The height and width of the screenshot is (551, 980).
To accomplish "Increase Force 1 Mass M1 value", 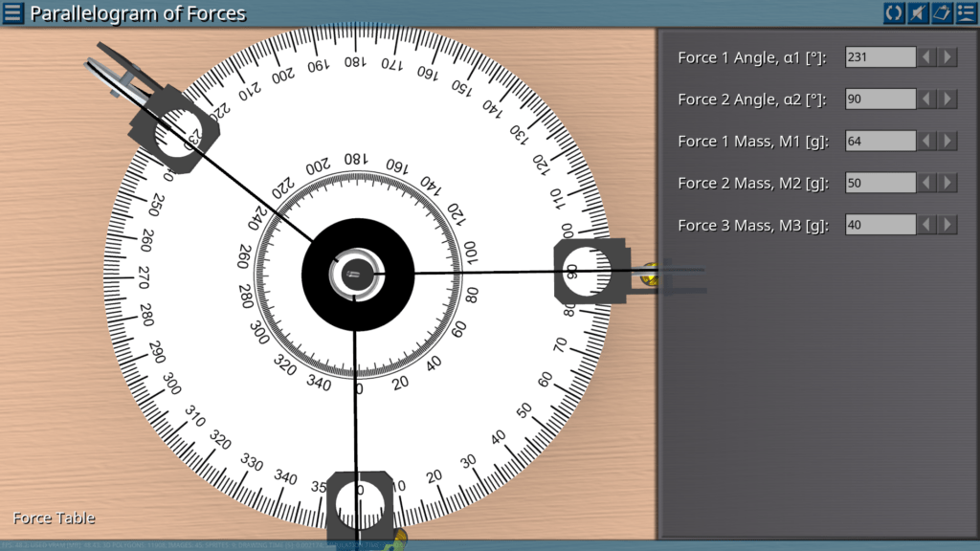I will 947,142.
